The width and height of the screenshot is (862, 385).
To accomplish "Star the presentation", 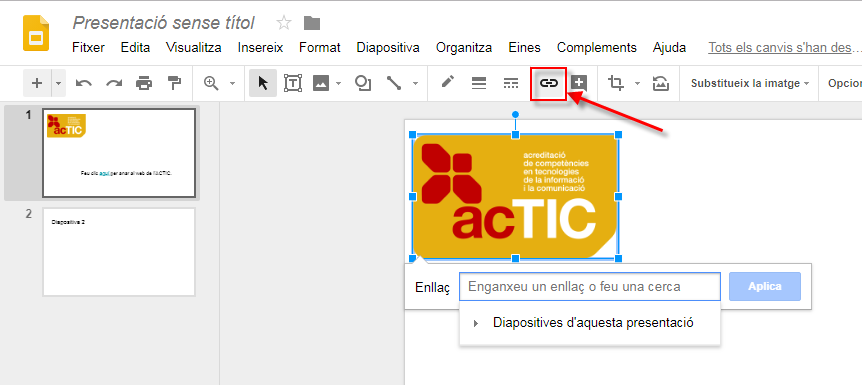I will pyautogui.click(x=284, y=23).
